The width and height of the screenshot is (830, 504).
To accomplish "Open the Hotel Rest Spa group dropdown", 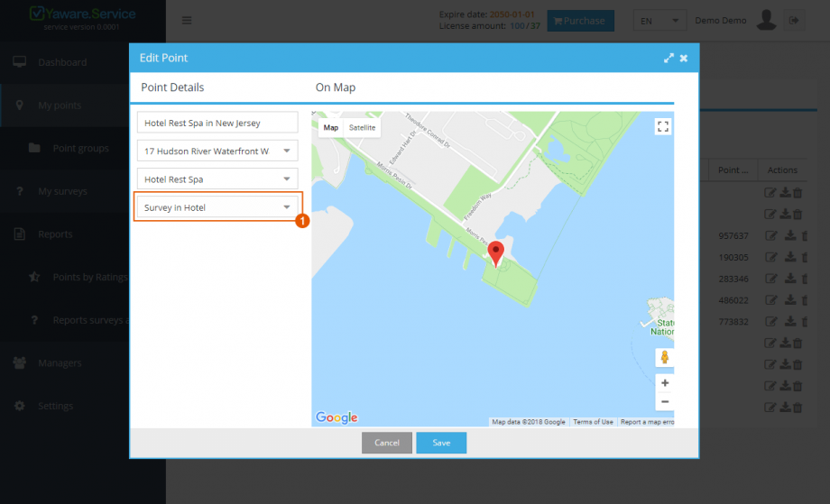I will [217, 179].
